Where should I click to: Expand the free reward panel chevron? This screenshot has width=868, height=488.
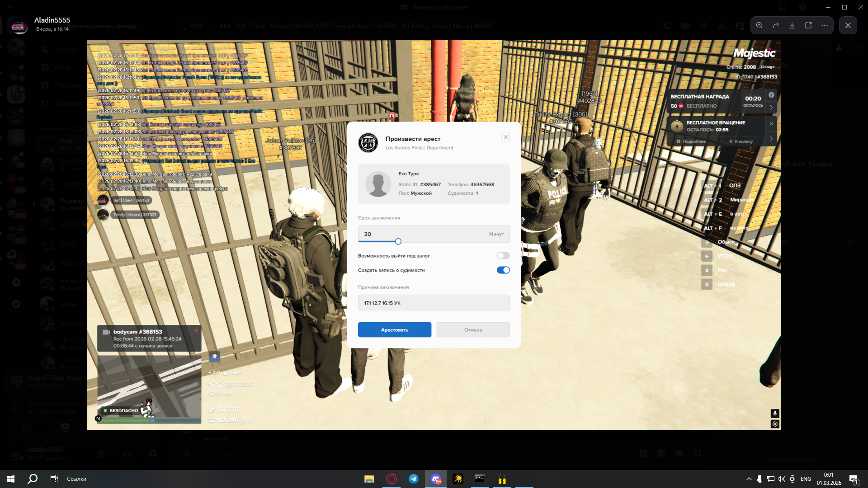771,107
